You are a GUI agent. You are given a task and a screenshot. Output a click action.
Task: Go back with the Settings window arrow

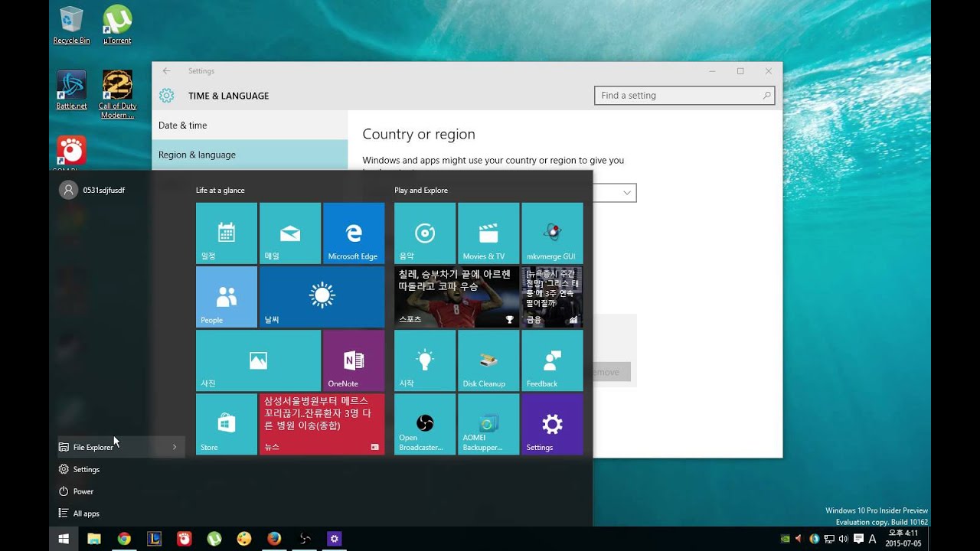pos(166,70)
